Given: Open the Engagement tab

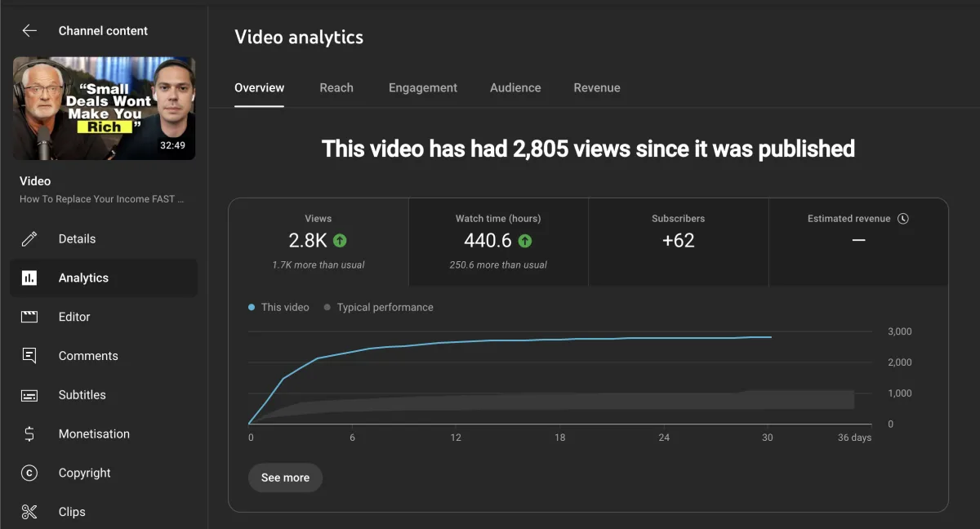Looking at the screenshot, I should pos(423,88).
